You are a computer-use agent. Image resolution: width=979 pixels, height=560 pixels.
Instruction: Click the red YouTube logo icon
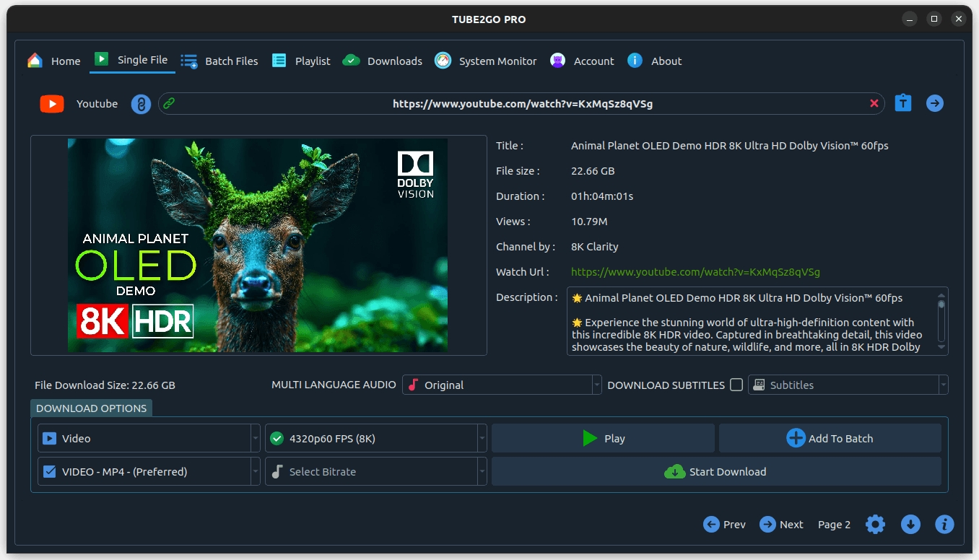[52, 104]
